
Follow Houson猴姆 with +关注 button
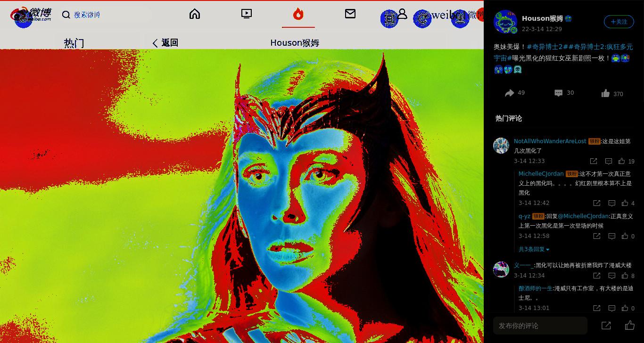tap(619, 22)
